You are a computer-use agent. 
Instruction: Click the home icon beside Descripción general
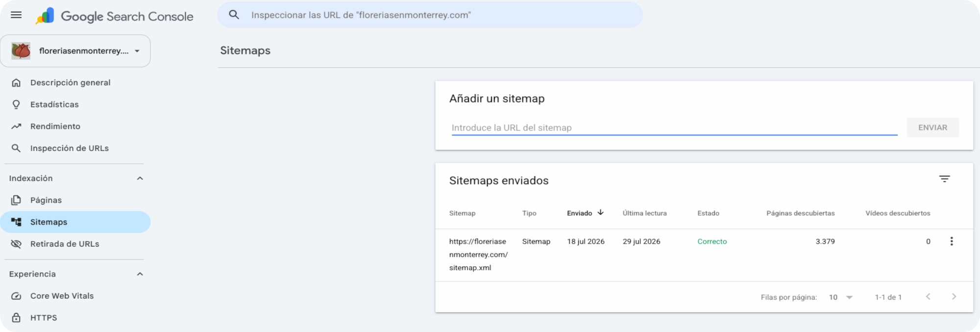coord(16,82)
